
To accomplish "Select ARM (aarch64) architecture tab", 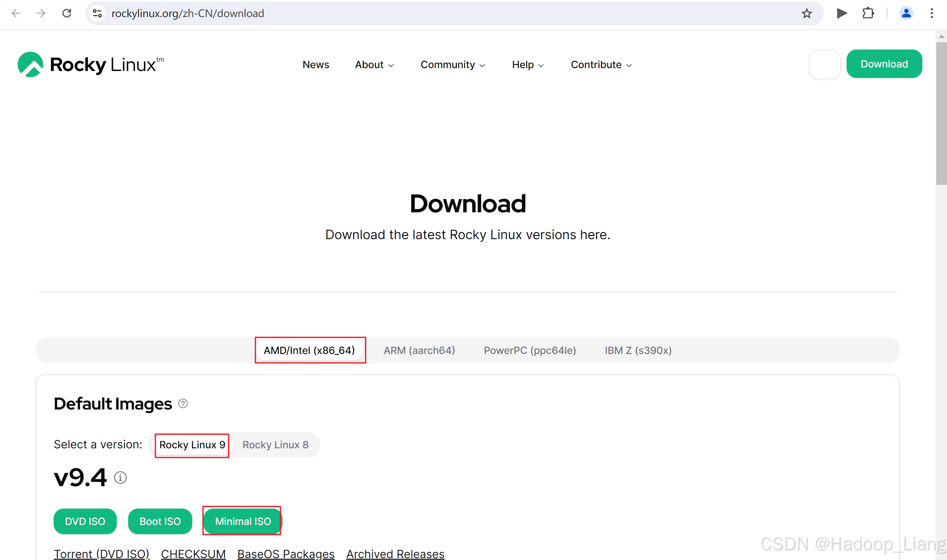I will pos(419,351).
